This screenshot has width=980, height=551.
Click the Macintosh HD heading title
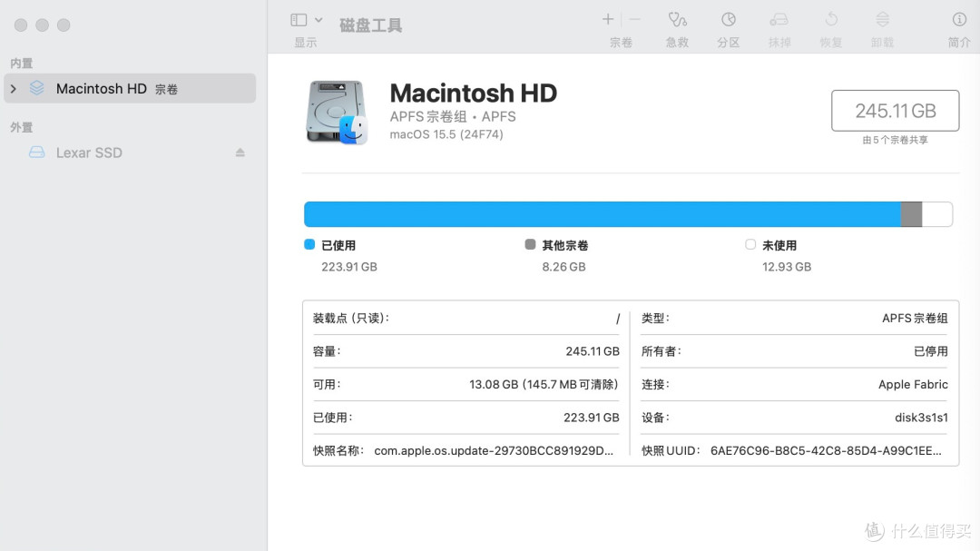(473, 93)
